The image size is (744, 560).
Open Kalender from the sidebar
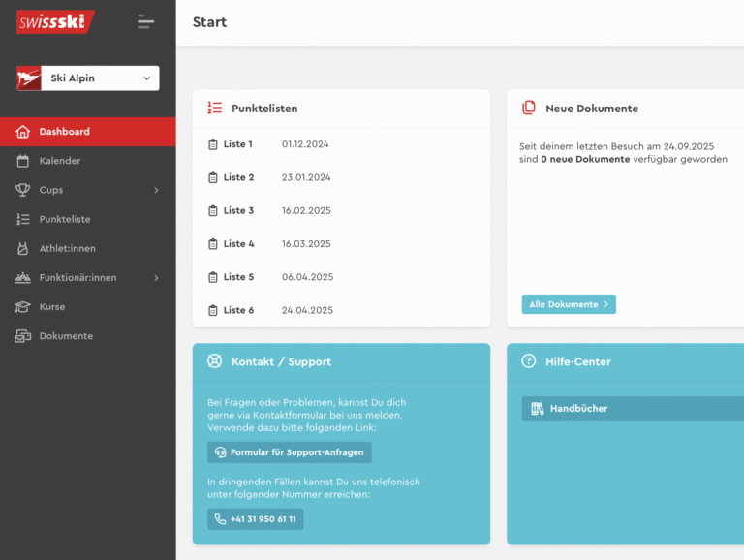coord(59,161)
